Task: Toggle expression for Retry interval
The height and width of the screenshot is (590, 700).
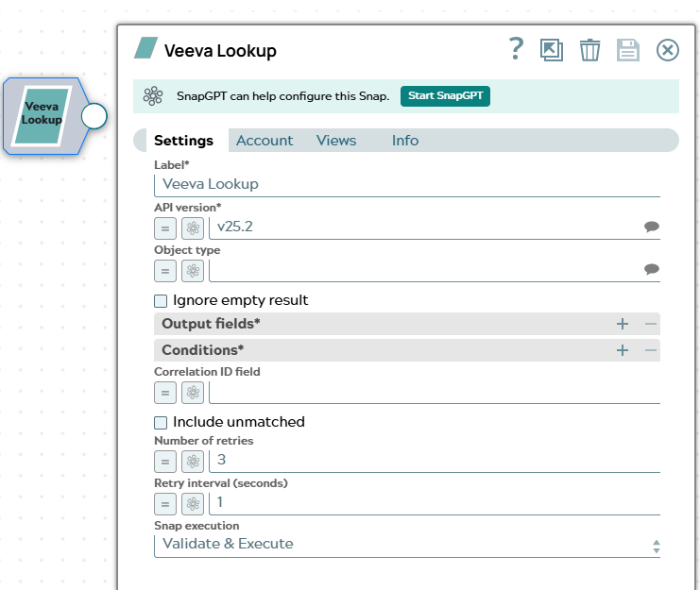Action: pos(165,504)
